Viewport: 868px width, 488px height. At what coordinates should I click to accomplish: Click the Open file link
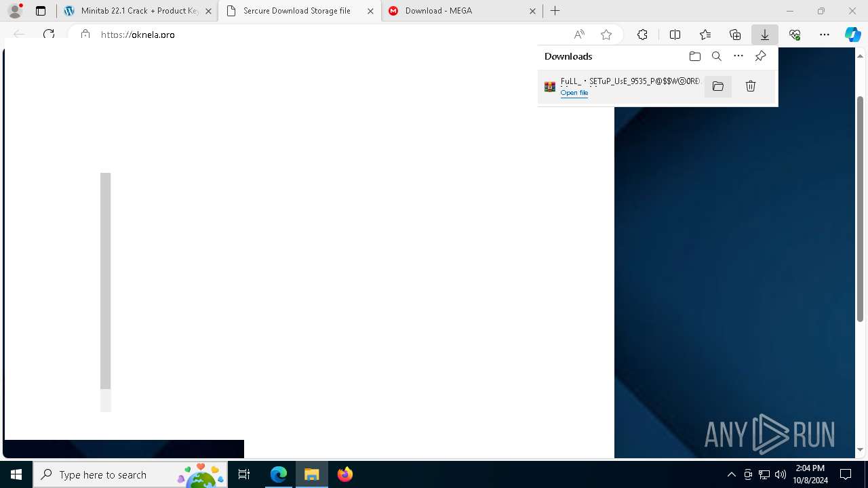pyautogui.click(x=574, y=93)
